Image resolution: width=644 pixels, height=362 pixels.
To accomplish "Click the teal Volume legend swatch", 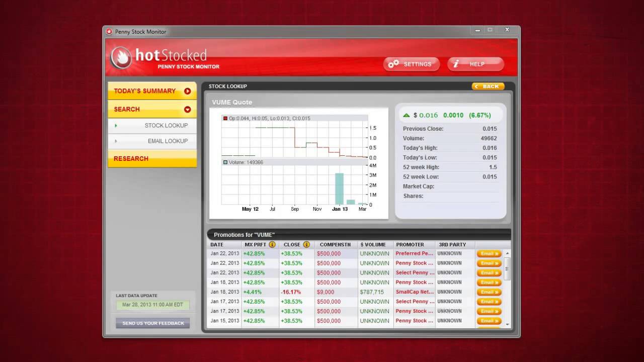I will click(x=225, y=162).
